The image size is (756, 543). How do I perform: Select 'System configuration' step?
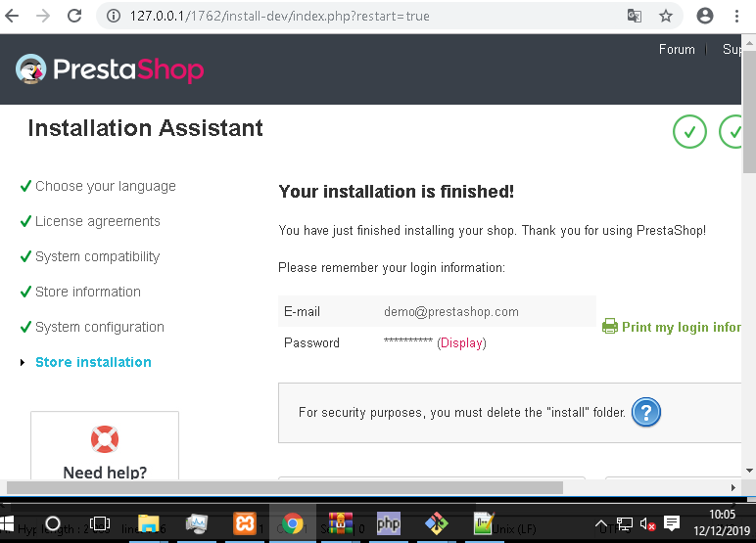(99, 327)
